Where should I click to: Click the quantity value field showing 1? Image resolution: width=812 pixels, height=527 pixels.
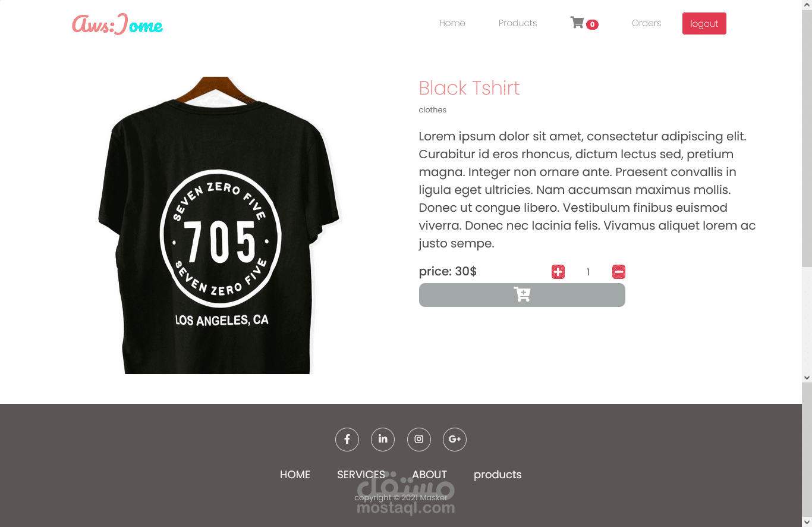point(588,272)
